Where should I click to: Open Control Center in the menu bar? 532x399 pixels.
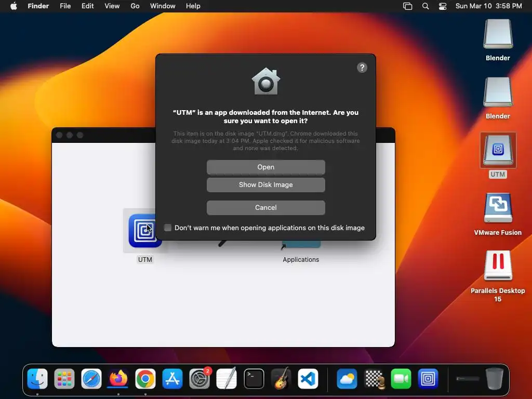click(443, 6)
